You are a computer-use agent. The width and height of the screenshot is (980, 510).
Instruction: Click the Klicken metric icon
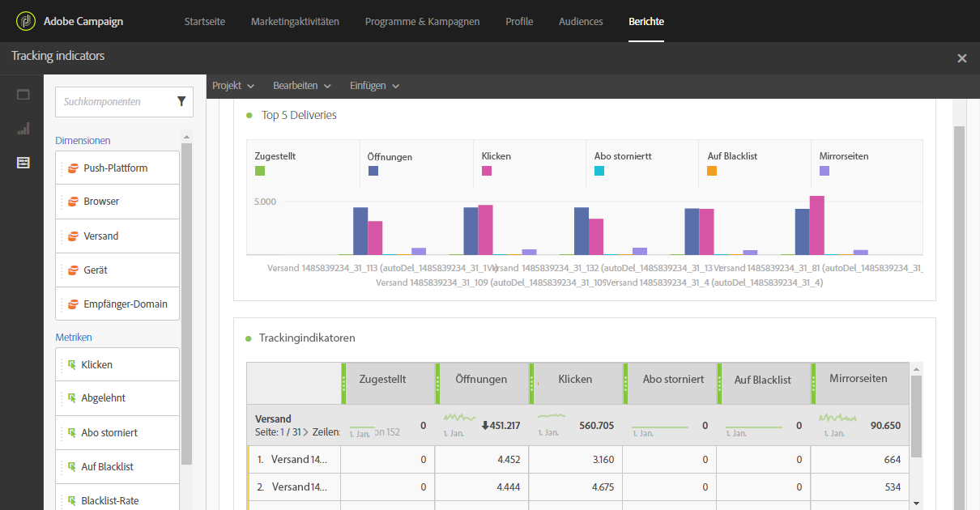(71, 365)
